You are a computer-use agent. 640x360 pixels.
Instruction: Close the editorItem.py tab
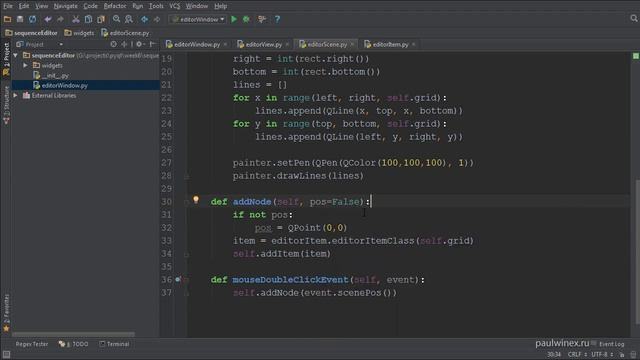(413, 44)
